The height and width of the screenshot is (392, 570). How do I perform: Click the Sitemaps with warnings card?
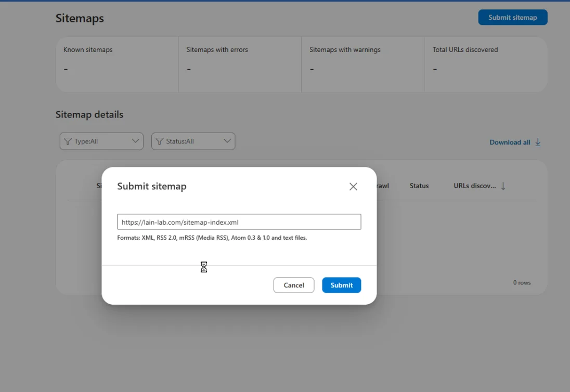[362, 64]
